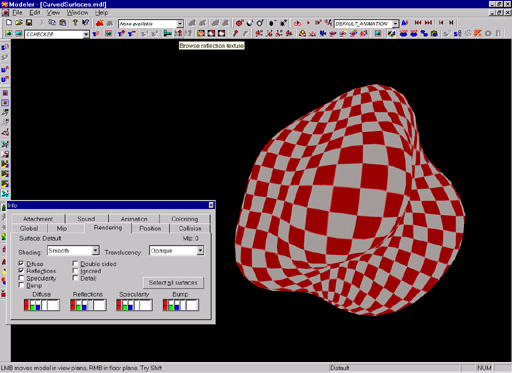Click the Browse reflection texture icon

(x=178, y=33)
